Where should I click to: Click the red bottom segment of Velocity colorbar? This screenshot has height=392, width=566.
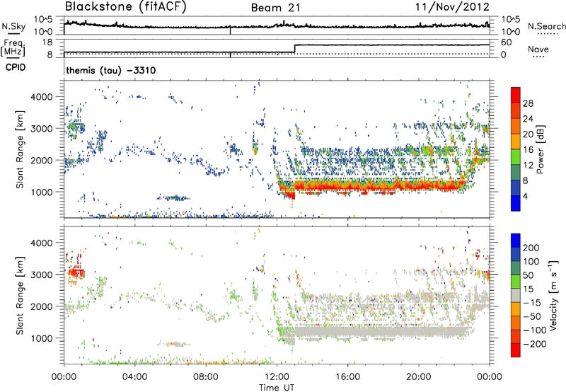(516, 350)
